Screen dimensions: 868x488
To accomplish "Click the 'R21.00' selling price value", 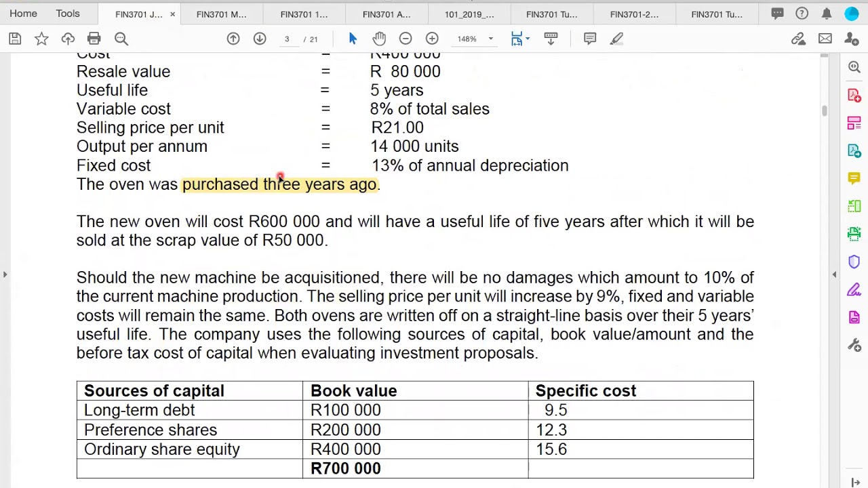I will point(397,127).
